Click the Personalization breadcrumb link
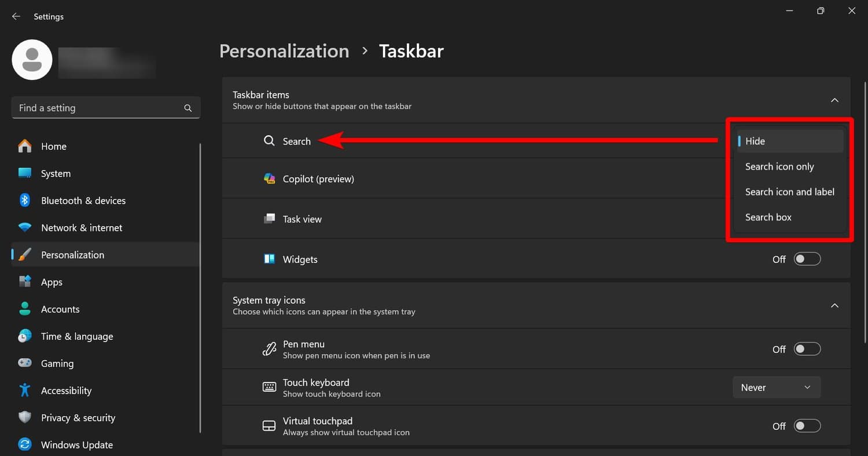The width and height of the screenshot is (868, 456). (x=284, y=51)
